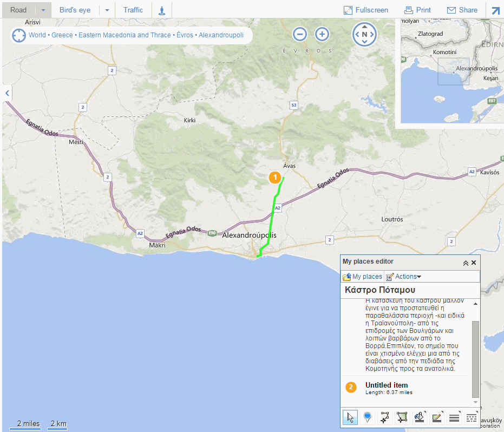Click the 2 miles scale label
This screenshot has width=504, height=432.
(28, 423)
